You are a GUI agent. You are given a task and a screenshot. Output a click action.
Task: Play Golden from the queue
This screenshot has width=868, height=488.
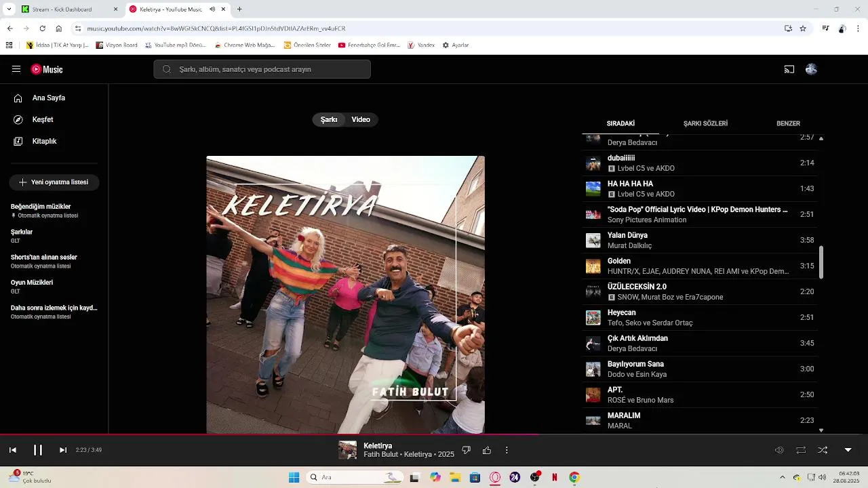coord(700,266)
